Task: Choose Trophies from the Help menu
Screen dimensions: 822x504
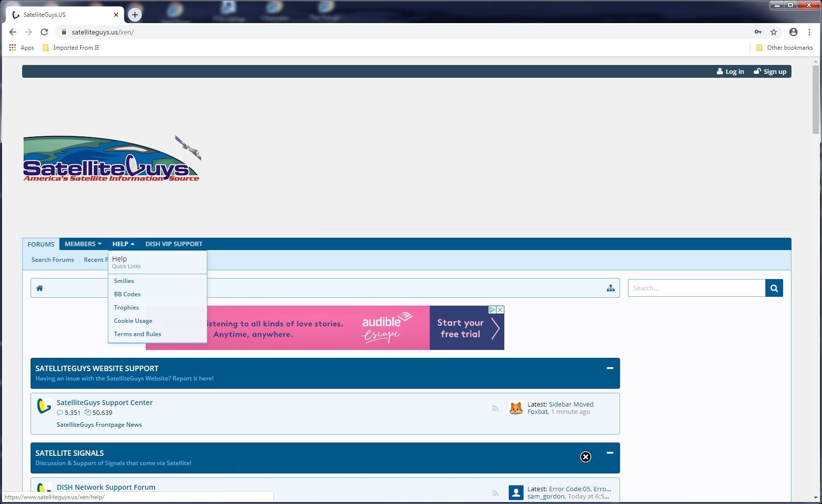Action: 126,308
